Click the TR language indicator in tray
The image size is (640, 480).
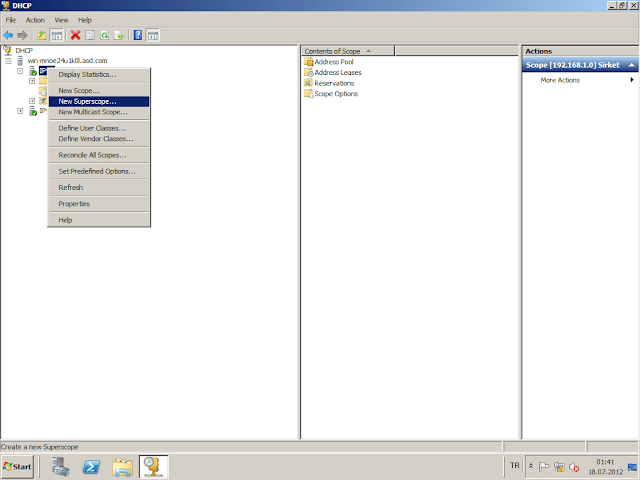(514, 466)
